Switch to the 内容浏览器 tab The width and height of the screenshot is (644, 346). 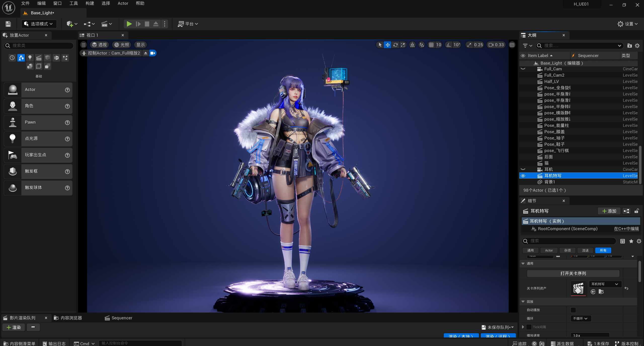(68, 318)
